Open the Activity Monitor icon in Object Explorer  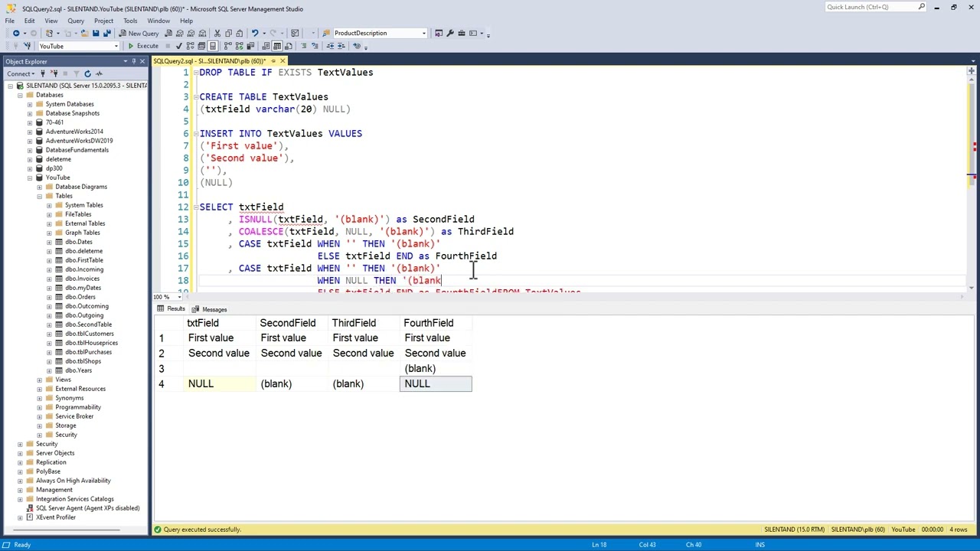(99, 73)
